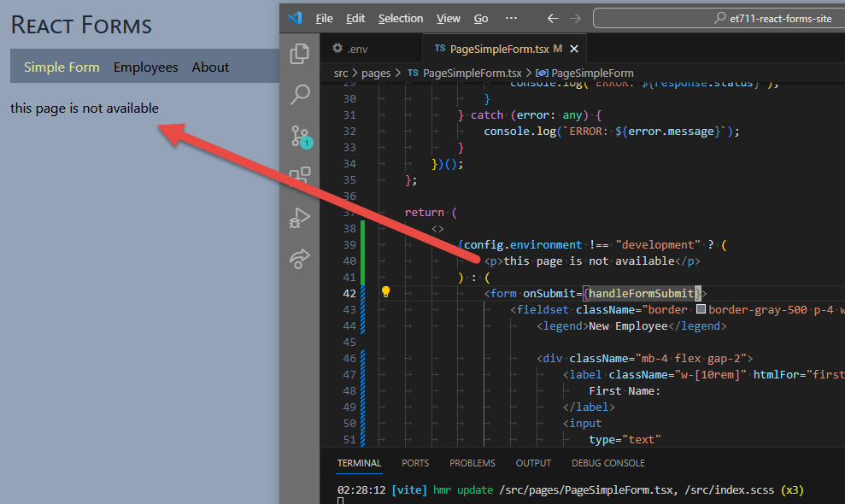
Task: Switch to the OUTPUT panel tab
Action: pyautogui.click(x=533, y=463)
